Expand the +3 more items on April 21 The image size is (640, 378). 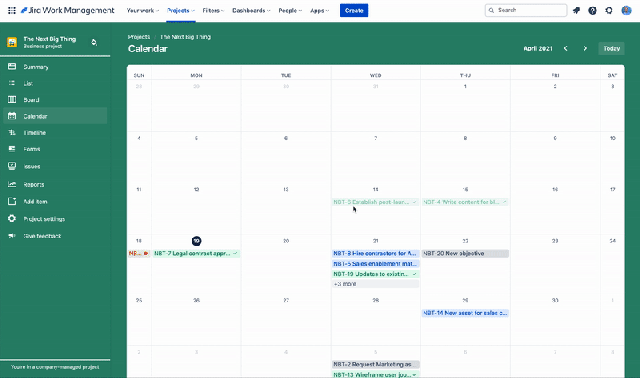[x=376, y=284]
